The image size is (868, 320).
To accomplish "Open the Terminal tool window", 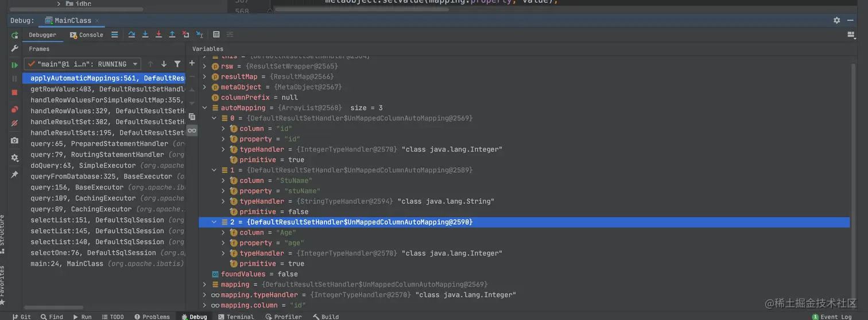I will (235, 317).
